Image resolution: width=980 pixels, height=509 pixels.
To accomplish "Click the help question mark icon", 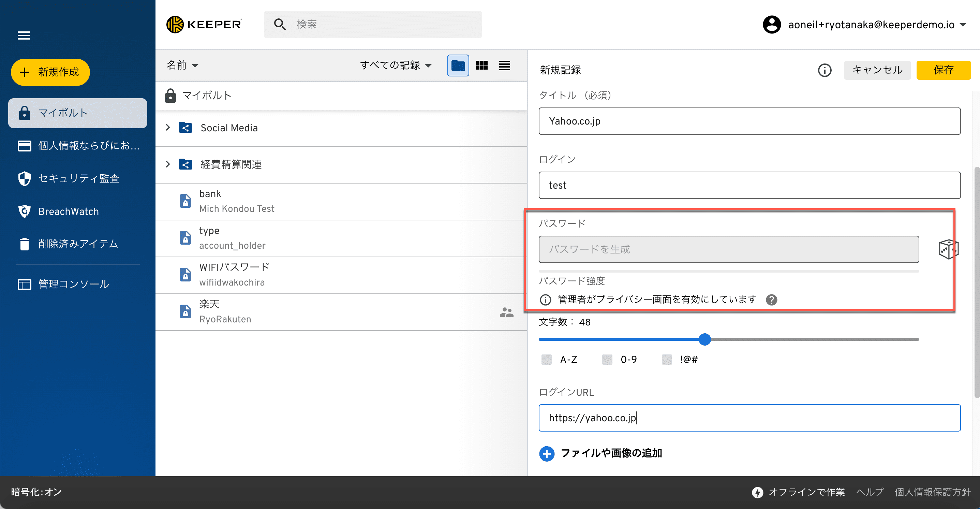I will point(771,300).
